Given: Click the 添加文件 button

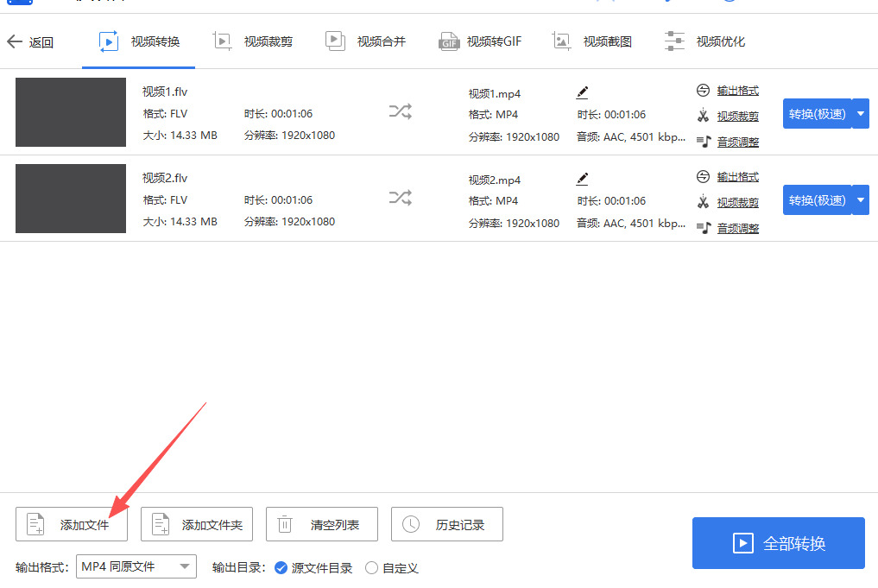Looking at the screenshot, I should click(x=72, y=524).
